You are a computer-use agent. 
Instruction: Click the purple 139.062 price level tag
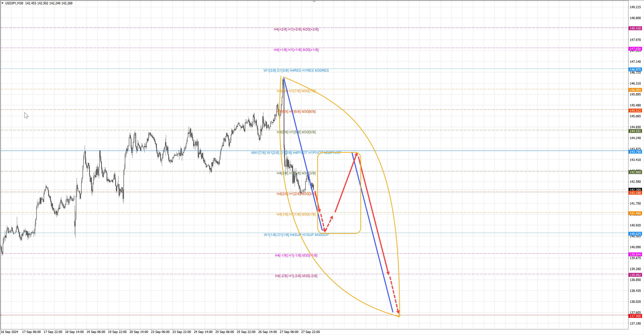(635, 275)
